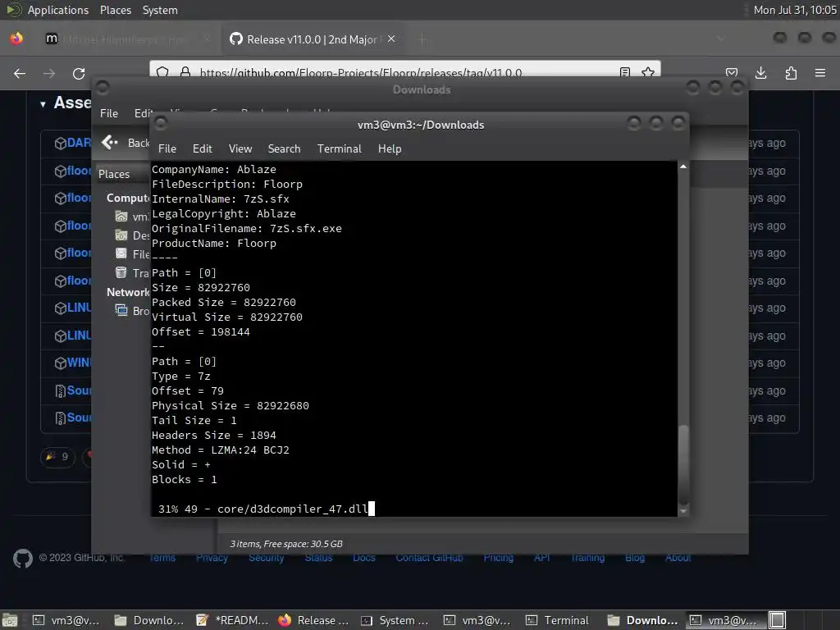This screenshot has height=630, width=840.
Task: Open terminal Search menu
Action: point(284,149)
